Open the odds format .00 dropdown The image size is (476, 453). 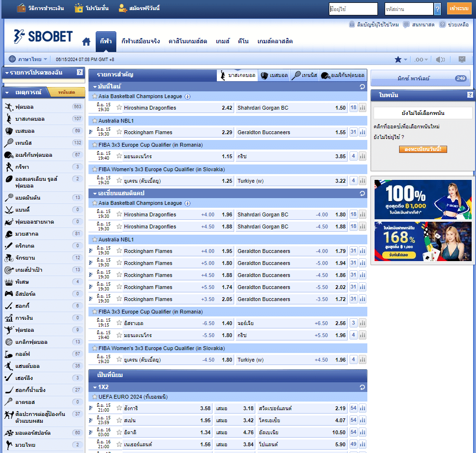[x=421, y=60]
